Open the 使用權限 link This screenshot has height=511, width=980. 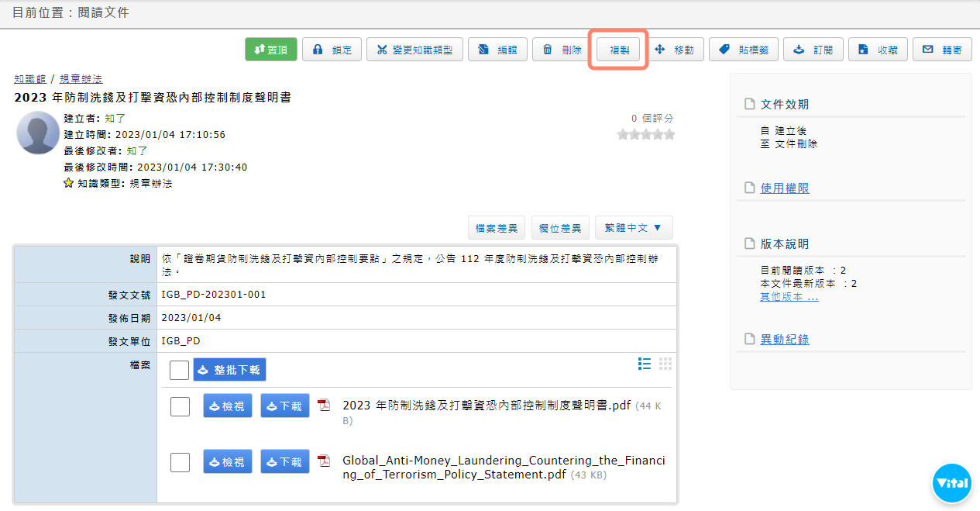[x=784, y=188]
